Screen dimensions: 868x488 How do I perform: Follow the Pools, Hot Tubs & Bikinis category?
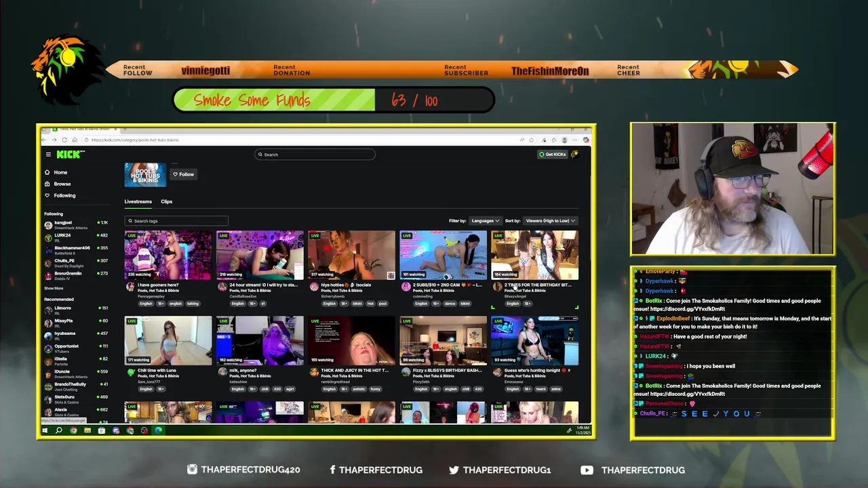click(183, 174)
